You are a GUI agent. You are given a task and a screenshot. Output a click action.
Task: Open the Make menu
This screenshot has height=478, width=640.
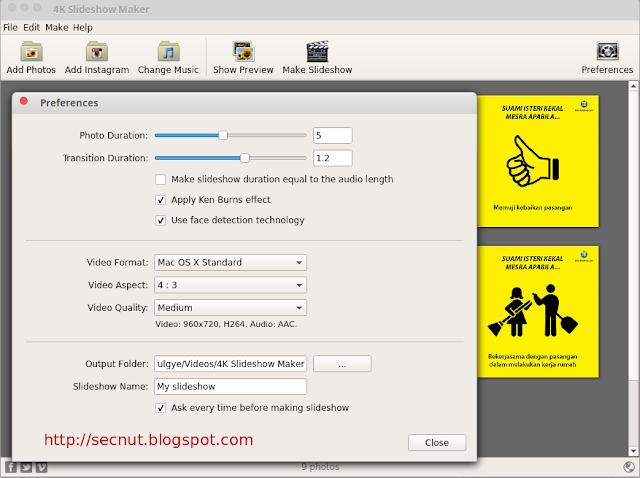point(57,27)
